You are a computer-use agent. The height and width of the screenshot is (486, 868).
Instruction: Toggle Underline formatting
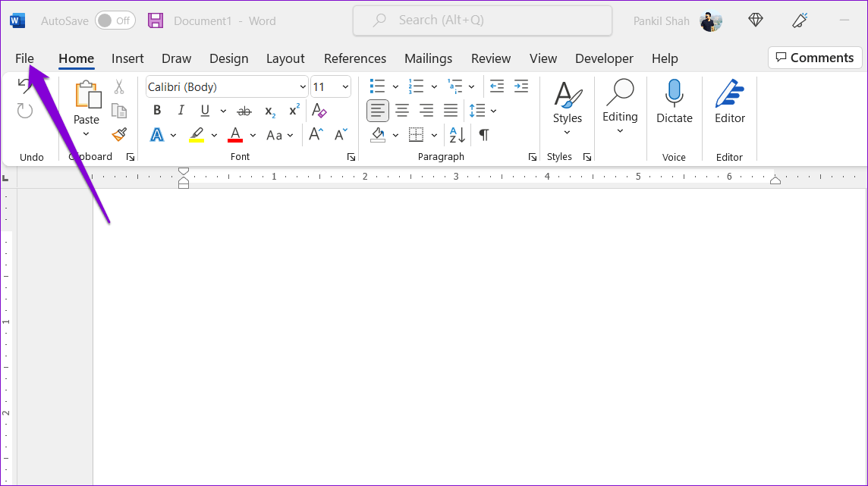(205, 110)
